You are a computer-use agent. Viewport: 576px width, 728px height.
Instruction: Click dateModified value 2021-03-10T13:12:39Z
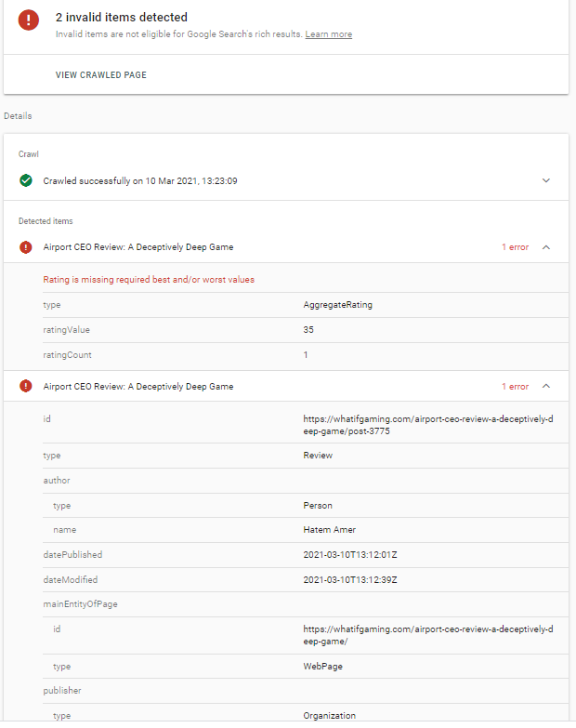[350, 580]
